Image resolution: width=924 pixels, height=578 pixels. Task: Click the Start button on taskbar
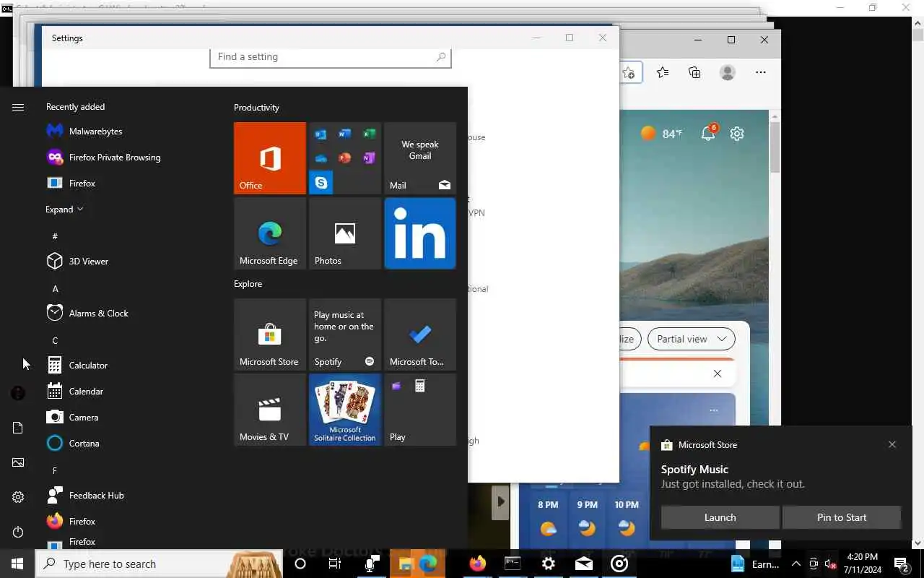pos(17,564)
